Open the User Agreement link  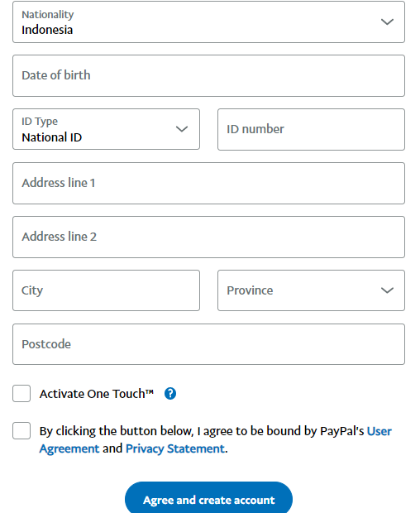pos(216,439)
